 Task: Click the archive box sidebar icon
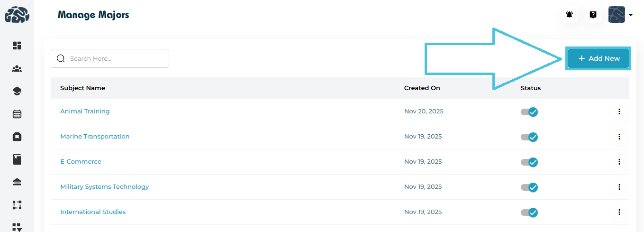(x=17, y=137)
